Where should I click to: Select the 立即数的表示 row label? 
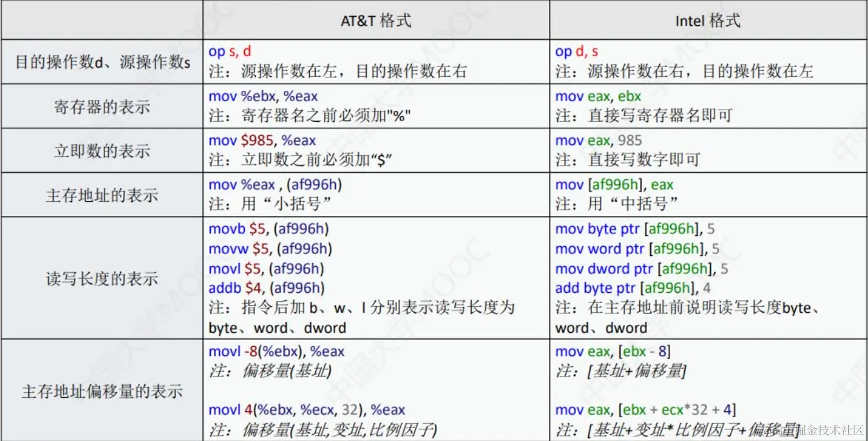pos(101,150)
